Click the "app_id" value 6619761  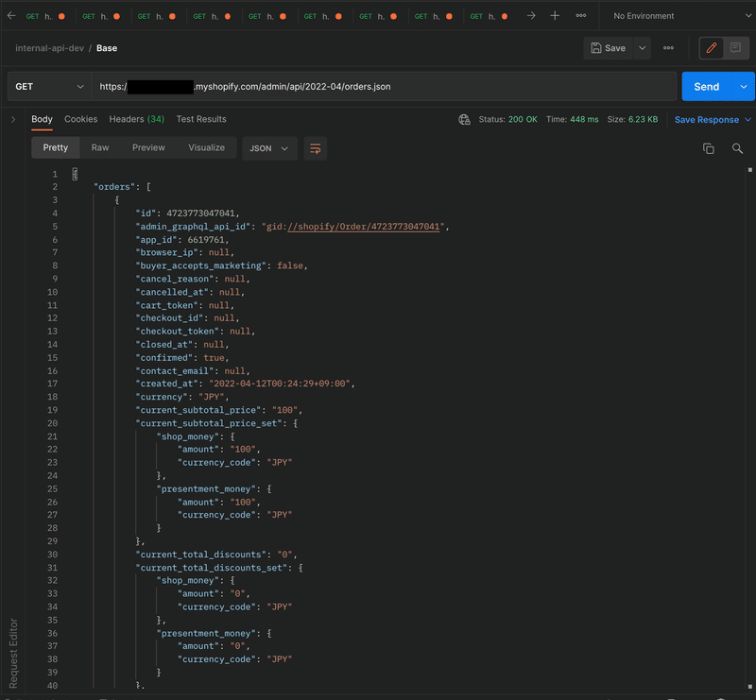point(206,240)
